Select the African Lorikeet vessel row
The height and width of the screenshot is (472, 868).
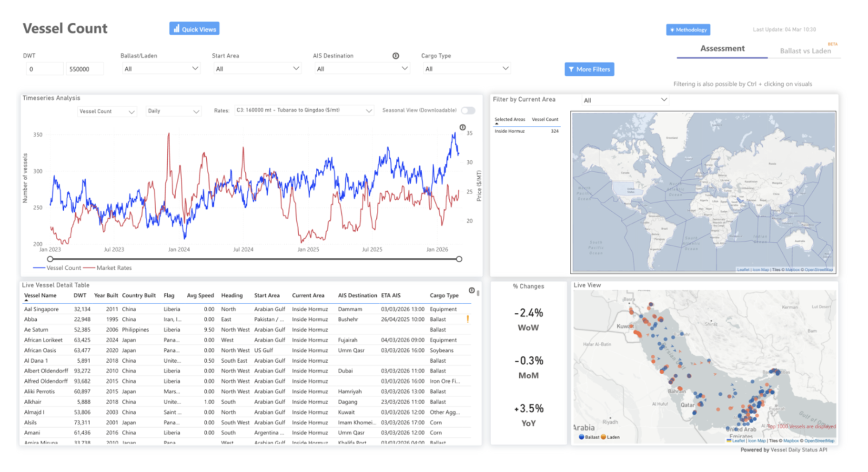point(247,340)
